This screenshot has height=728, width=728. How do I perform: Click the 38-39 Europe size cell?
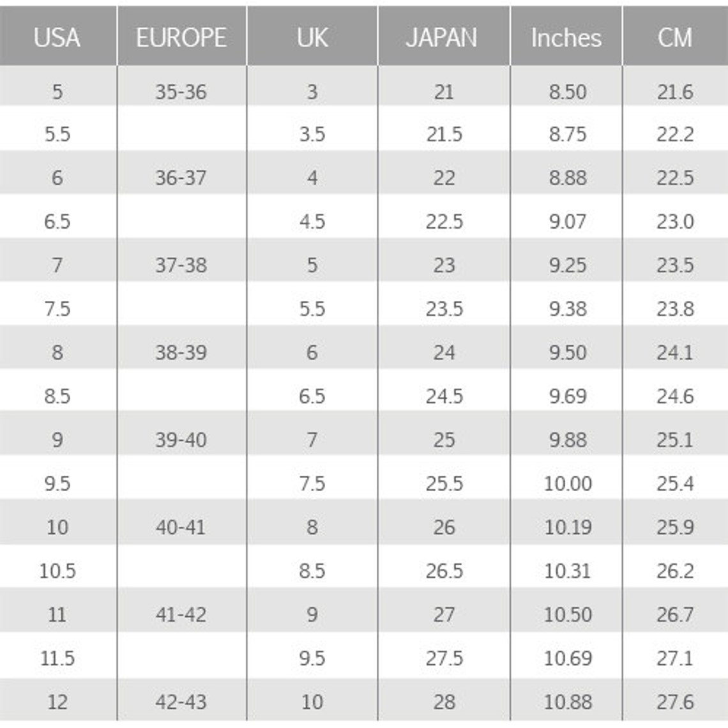181,353
